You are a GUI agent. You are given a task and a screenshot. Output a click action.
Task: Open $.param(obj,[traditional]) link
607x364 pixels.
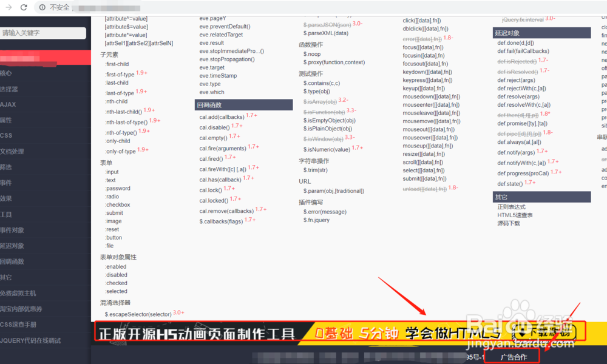(x=334, y=190)
